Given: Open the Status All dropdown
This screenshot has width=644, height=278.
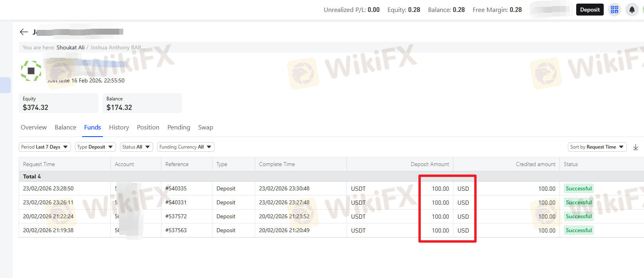Looking at the screenshot, I should tap(136, 147).
